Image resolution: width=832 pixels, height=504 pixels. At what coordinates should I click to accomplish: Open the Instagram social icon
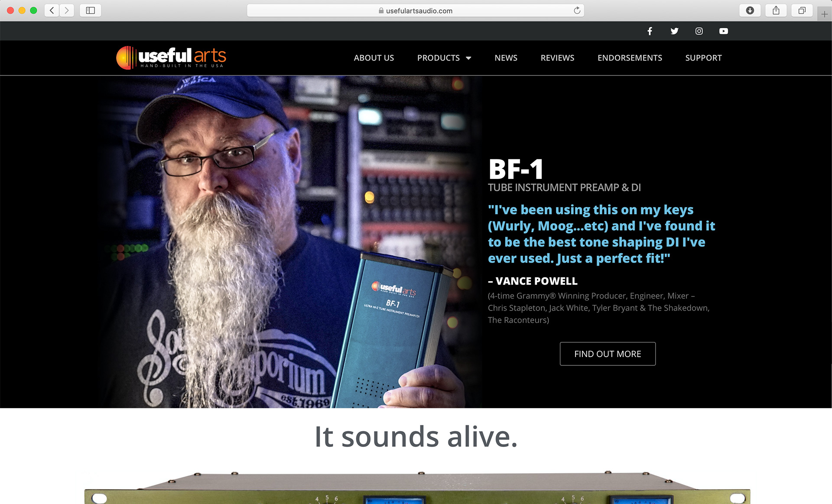pyautogui.click(x=699, y=31)
